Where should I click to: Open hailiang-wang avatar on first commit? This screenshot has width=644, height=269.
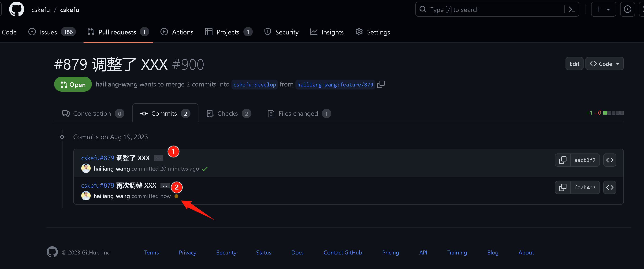coord(86,168)
